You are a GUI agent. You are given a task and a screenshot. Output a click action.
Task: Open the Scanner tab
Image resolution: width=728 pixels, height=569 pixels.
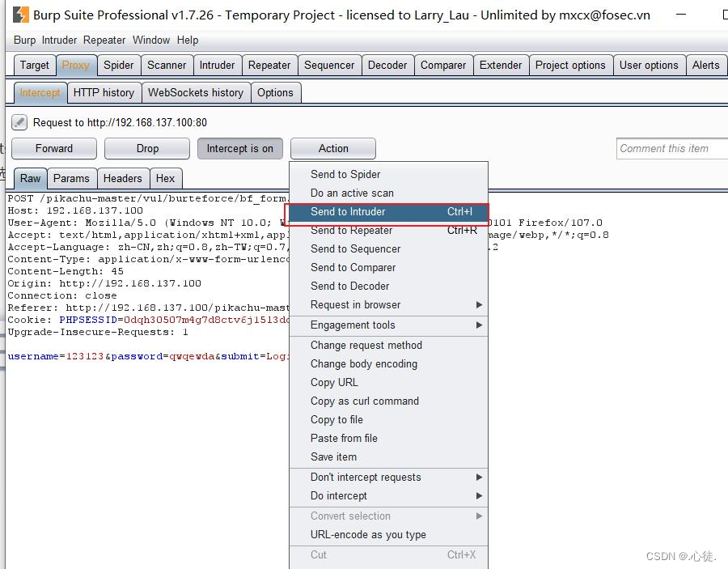(x=167, y=66)
